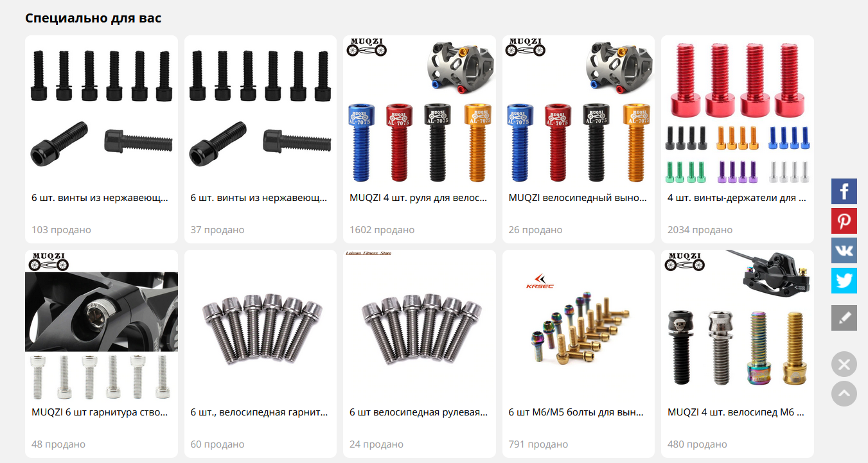Open 'MUQZI 6 шт гарнитура ство...' link
The height and width of the screenshot is (463, 868).
(100, 412)
